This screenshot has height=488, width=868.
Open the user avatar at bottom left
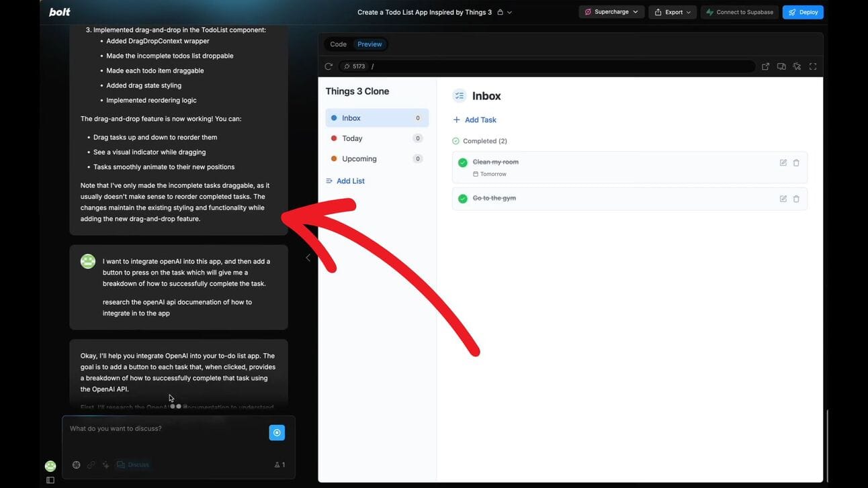coord(50,466)
